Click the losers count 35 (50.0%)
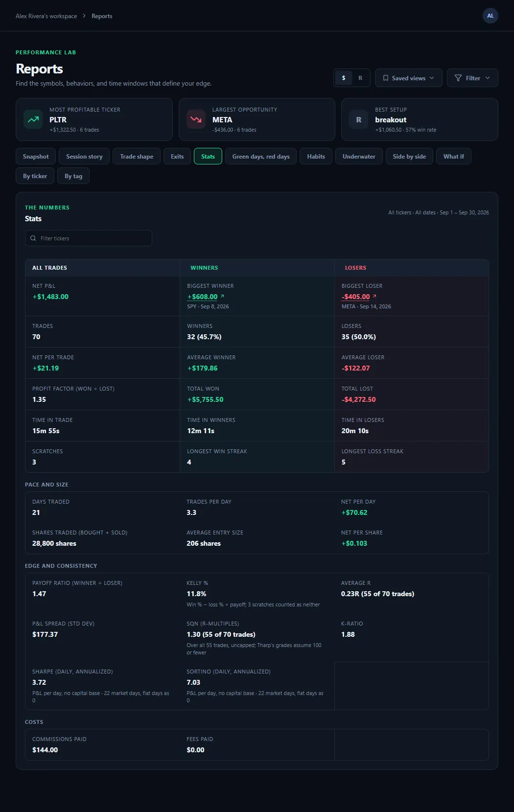 tap(359, 337)
